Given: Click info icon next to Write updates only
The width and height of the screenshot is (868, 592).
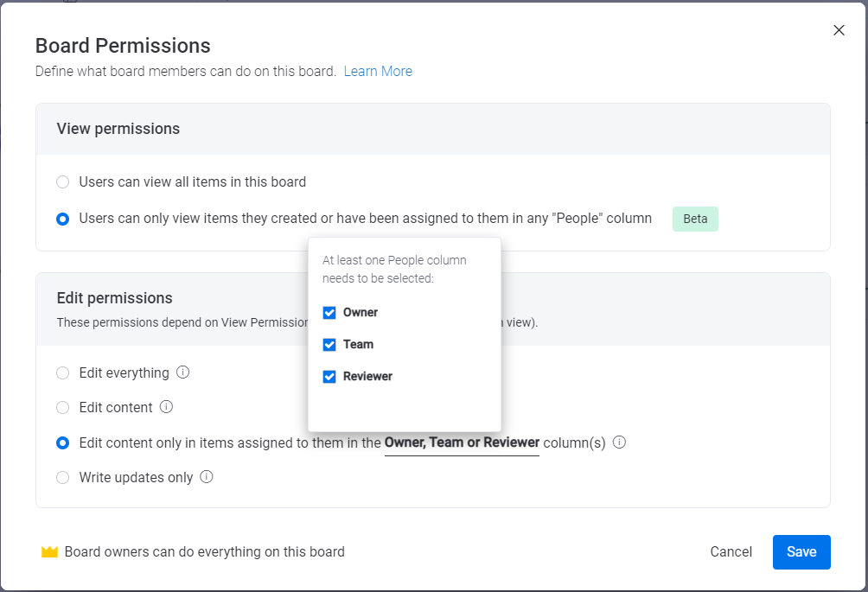Looking at the screenshot, I should point(207,477).
